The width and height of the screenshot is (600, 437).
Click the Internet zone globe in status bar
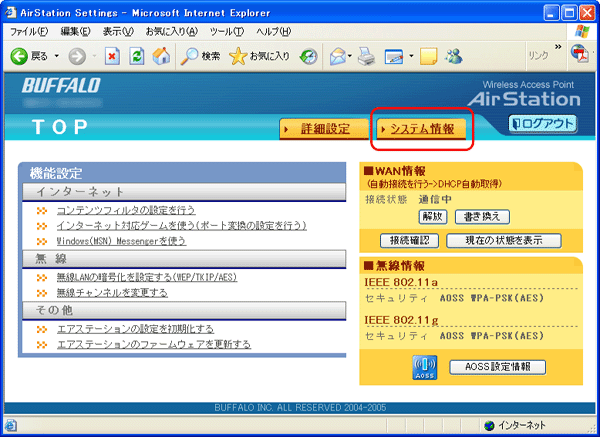coord(489,425)
